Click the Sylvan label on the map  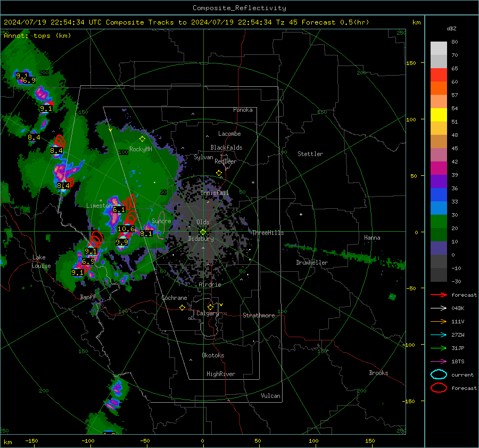[x=203, y=157]
